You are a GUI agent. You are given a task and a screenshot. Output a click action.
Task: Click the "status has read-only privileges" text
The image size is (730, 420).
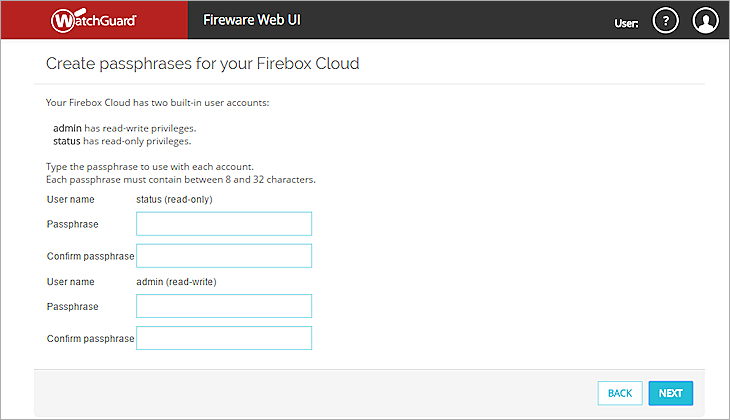[x=124, y=141]
